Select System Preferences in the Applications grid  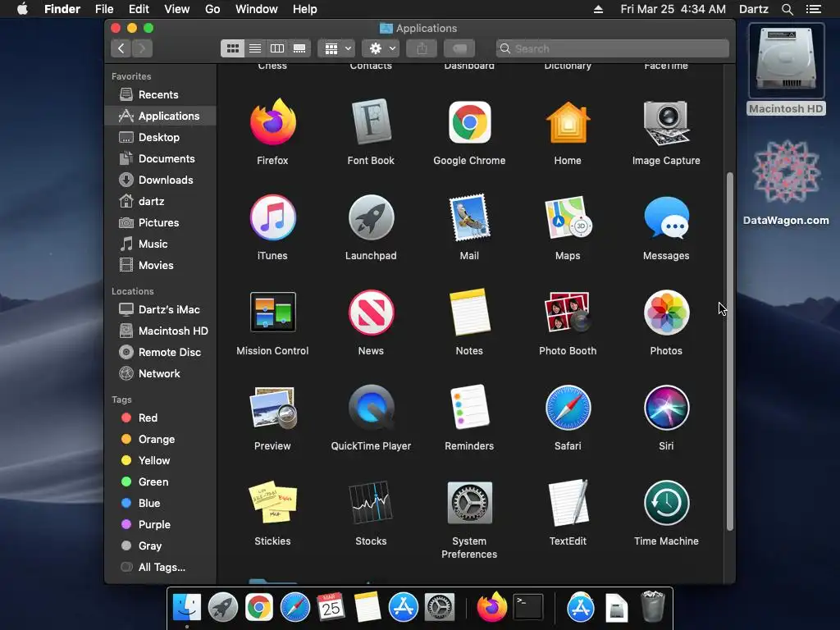(469, 503)
